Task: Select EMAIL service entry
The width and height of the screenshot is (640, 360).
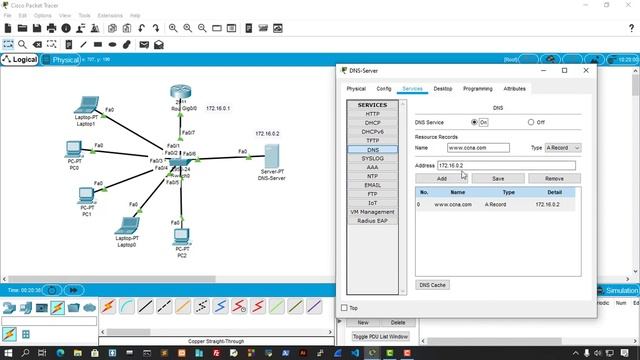Action: (373, 185)
